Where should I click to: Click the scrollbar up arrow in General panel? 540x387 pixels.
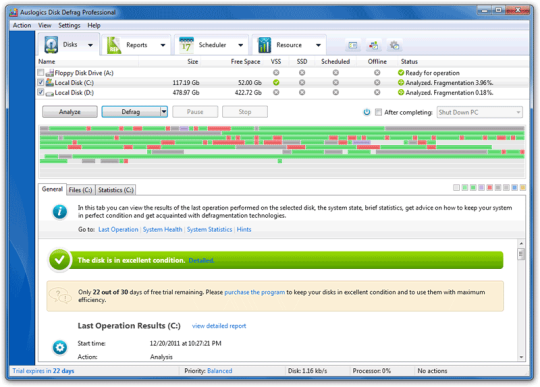pyautogui.click(x=521, y=244)
